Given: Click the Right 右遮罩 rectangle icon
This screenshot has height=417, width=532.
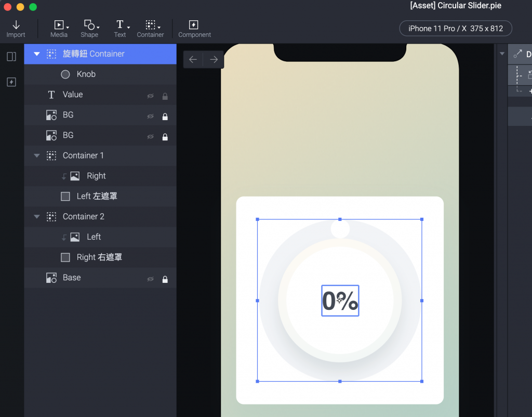Looking at the screenshot, I should click(x=65, y=257).
